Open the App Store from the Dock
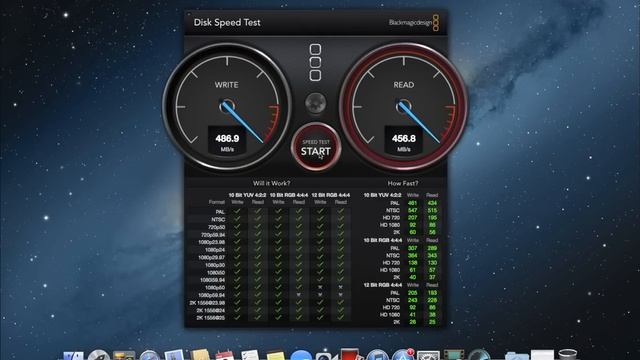Screen dimensions: 640x360 click(x=402, y=356)
